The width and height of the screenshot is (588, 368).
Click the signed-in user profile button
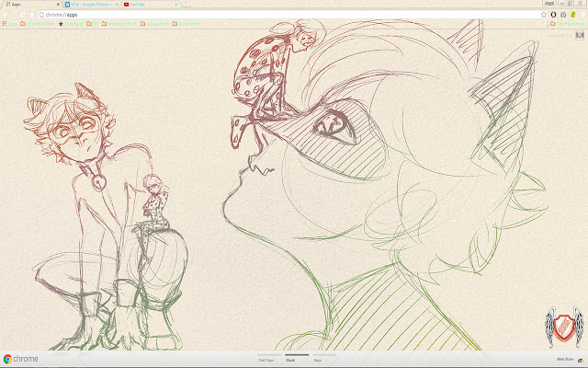tap(549, 3)
